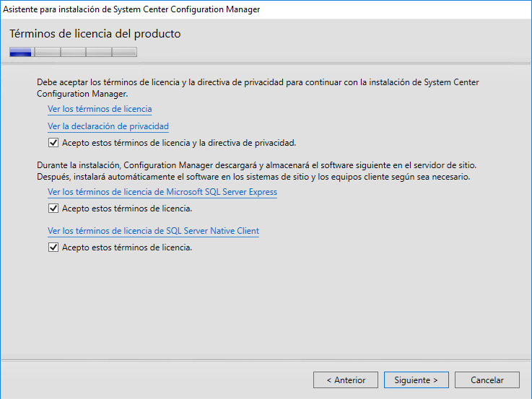The image size is (532, 399).
Task: View Microsoft SQL Server Express license terms
Action: click(x=162, y=192)
